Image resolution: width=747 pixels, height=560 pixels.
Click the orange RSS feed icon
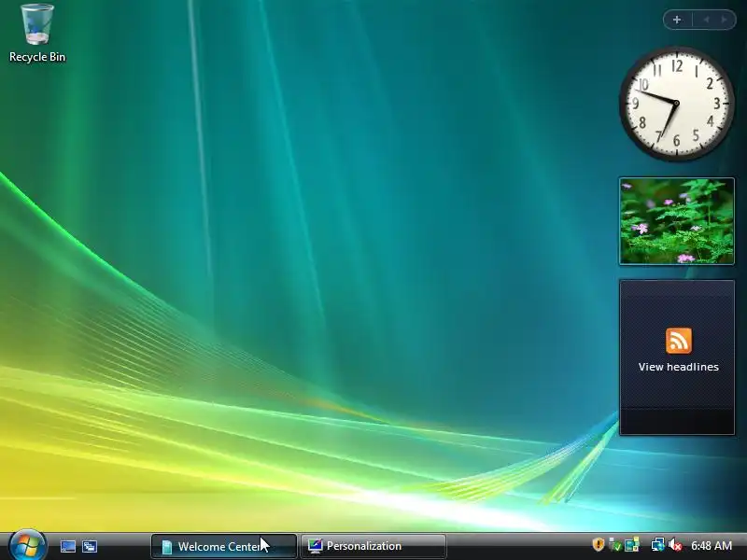pyautogui.click(x=679, y=341)
